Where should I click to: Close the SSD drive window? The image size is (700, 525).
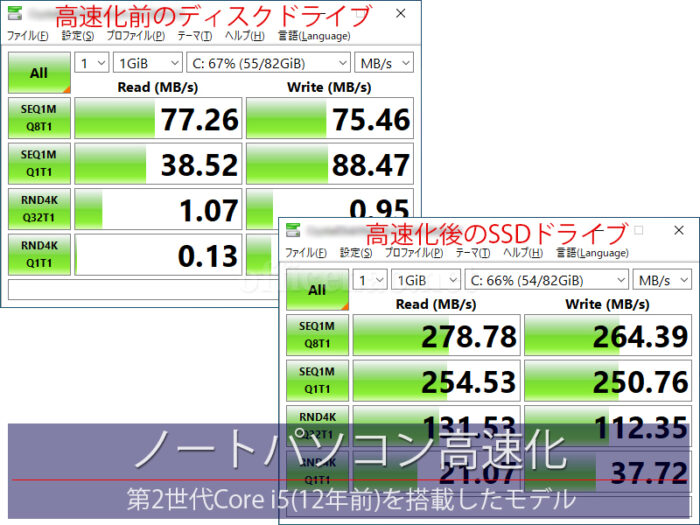coord(679,230)
